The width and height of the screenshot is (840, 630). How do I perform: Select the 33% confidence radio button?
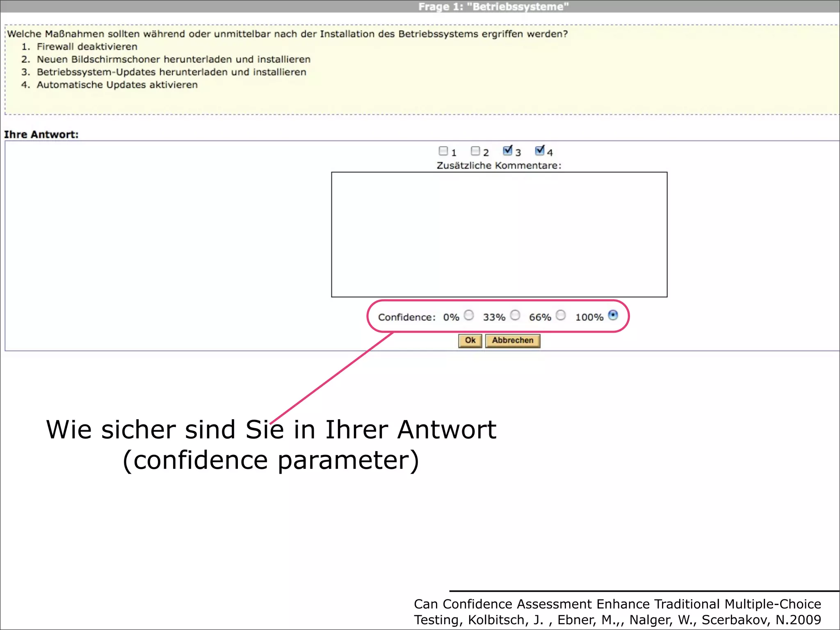515,315
